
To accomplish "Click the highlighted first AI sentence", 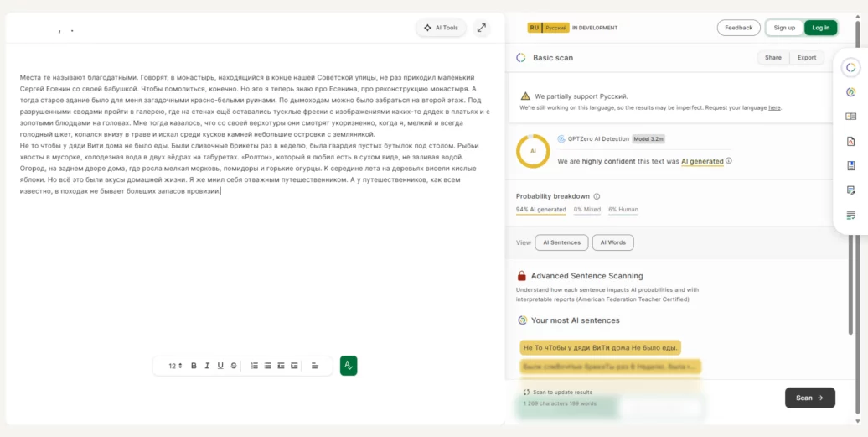I will click(x=600, y=347).
